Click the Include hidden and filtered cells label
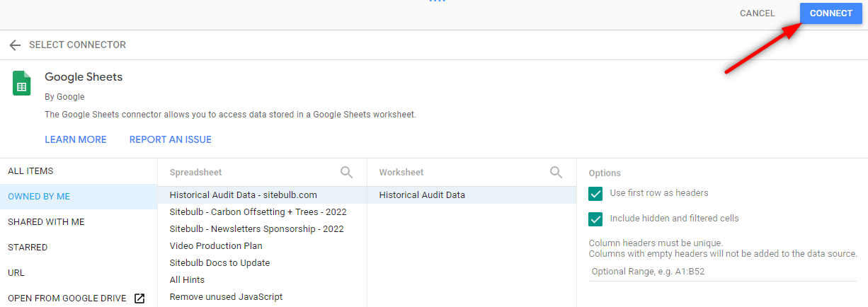The image size is (868, 307). (674, 219)
